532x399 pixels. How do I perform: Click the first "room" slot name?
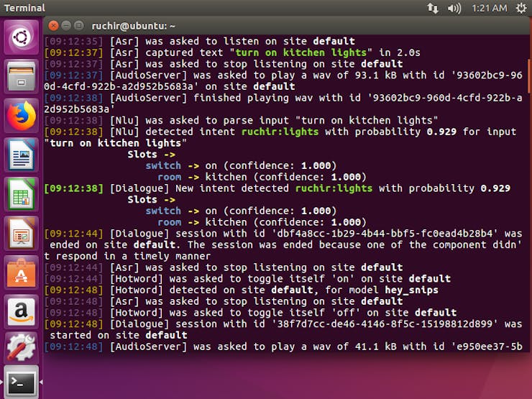[x=169, y=177]
